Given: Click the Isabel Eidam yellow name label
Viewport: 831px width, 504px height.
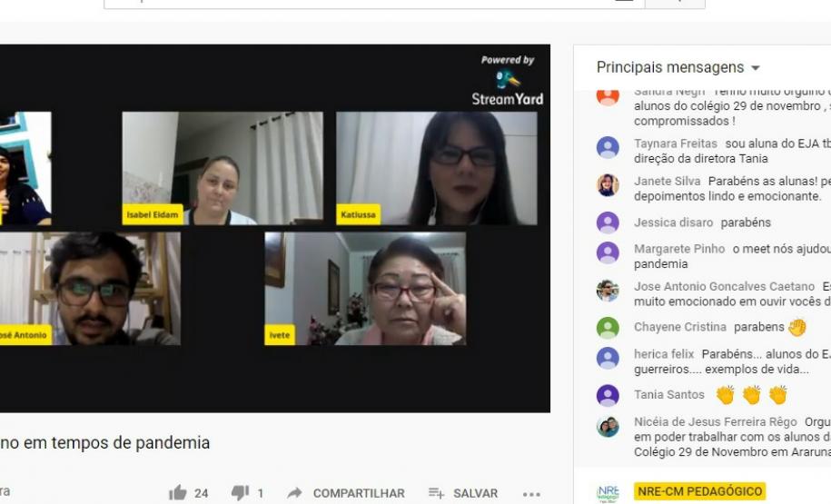Looking at the screenshot, I should [x=153, y=214].
